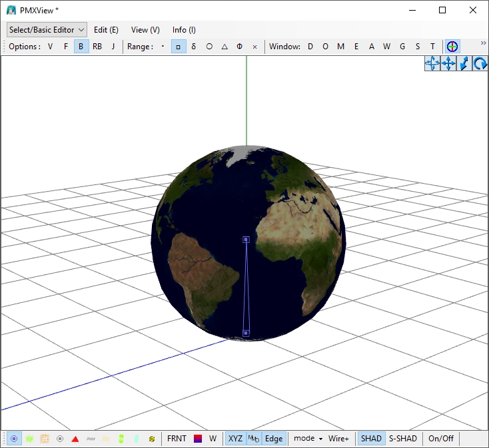Image resolution: width=489 pixels, height=448 pixels.
Task: Open the View (V) menu
Action: pyautogui.click(x=145, y=30)
